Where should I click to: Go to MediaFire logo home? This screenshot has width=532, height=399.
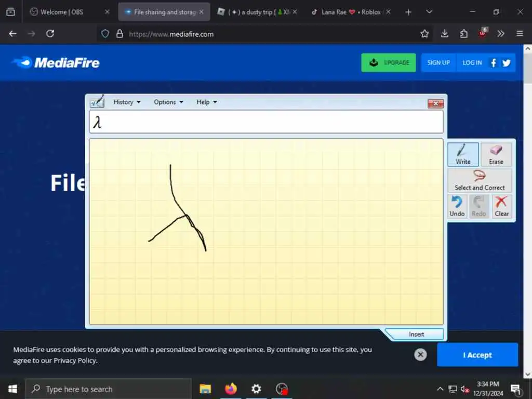(56, 62)
